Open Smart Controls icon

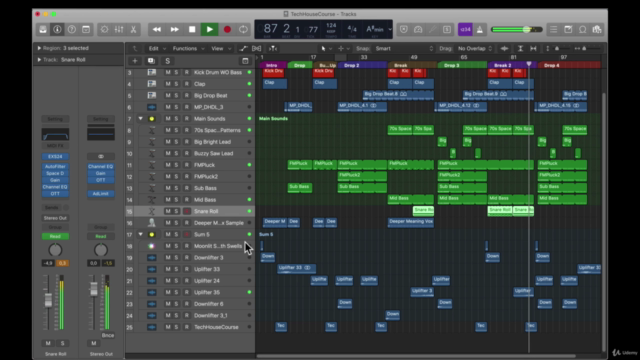pyautogui.click(x=104, y=29)
